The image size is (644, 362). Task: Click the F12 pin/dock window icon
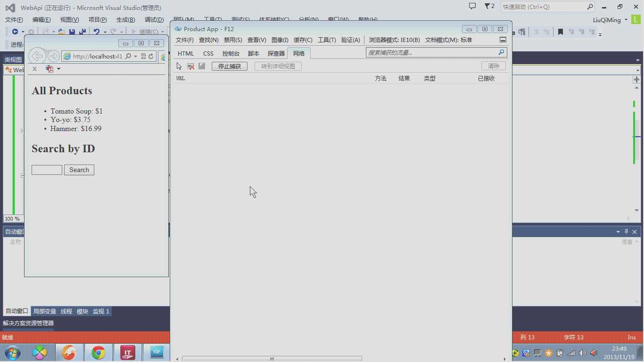pos(503,40)
